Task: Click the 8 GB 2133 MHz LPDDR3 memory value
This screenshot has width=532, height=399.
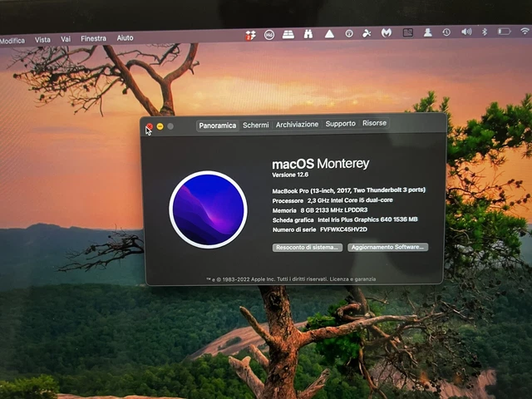Action: point(334,210)
